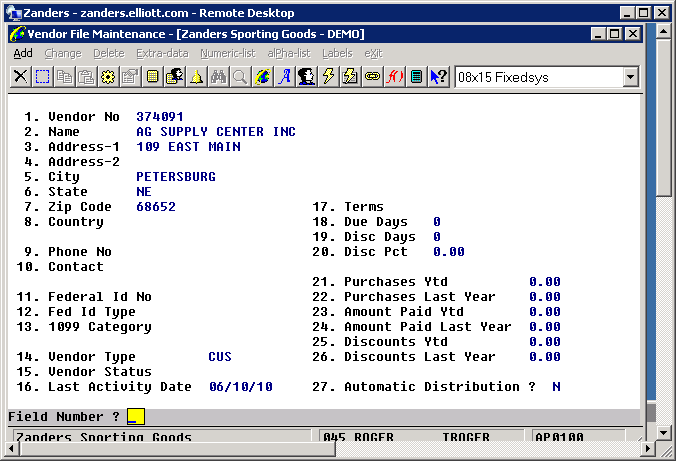Screen dimensions: 676x461
Task: Open the Add menu
Action: click(23, 53)
